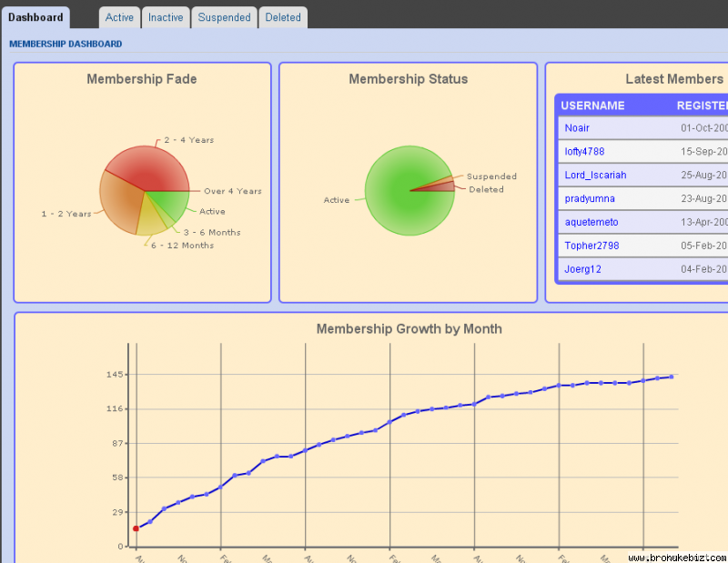
Task: Click Topher2798 username link
Action: (591, 246)
